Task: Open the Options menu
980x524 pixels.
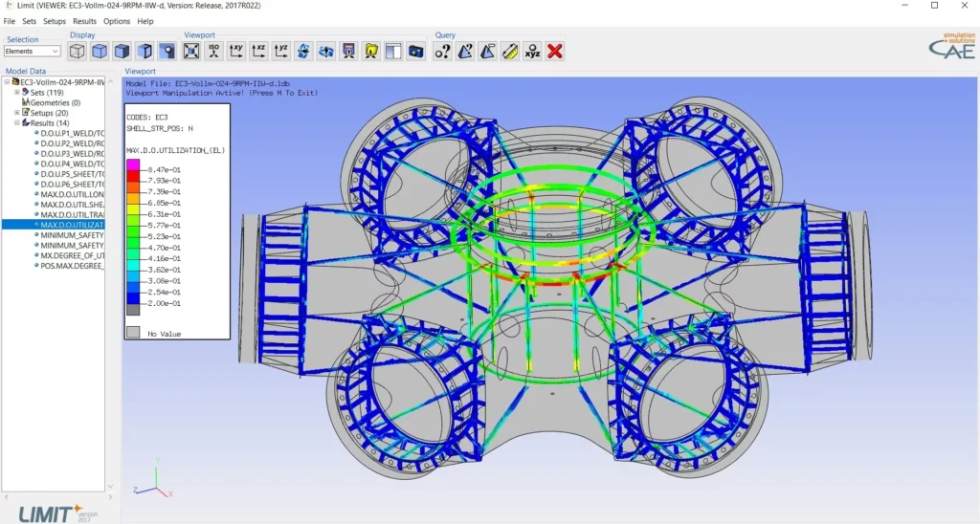Action: [x=117, y=21]
